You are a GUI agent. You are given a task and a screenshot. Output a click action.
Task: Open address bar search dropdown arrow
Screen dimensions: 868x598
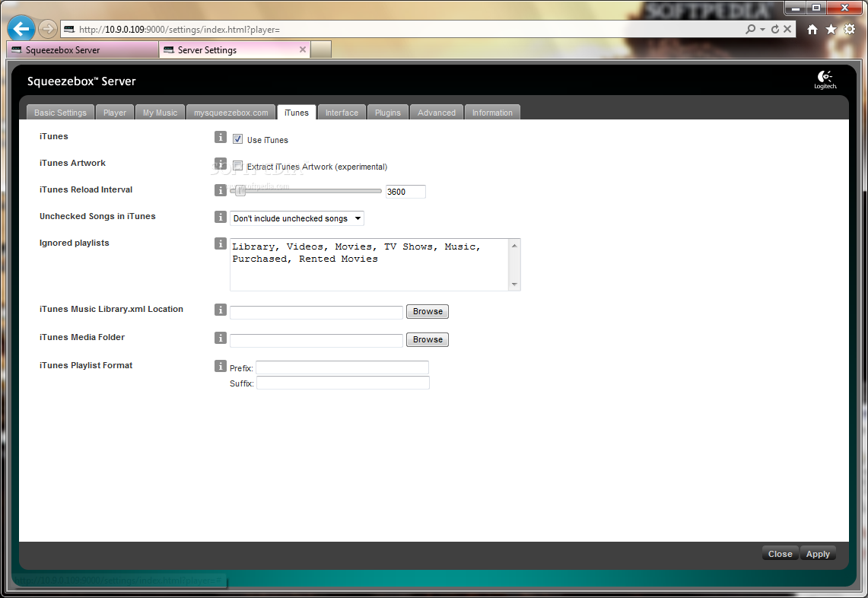click(762, 29)
